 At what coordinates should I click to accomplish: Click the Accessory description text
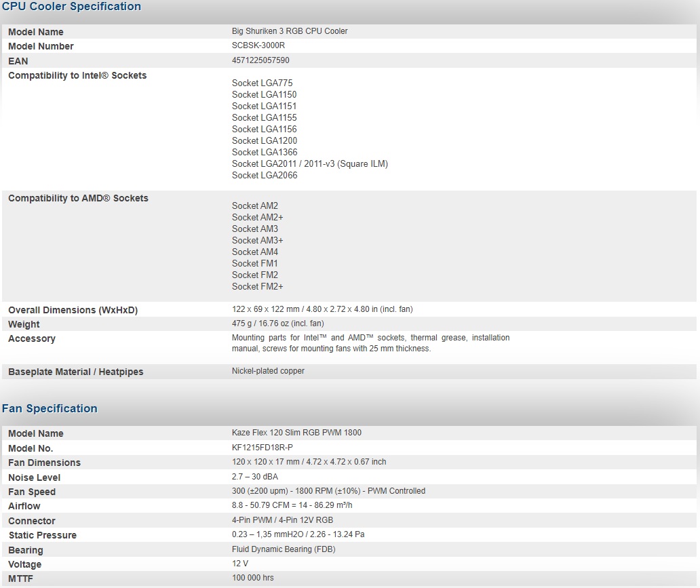[x=371, y=342]
